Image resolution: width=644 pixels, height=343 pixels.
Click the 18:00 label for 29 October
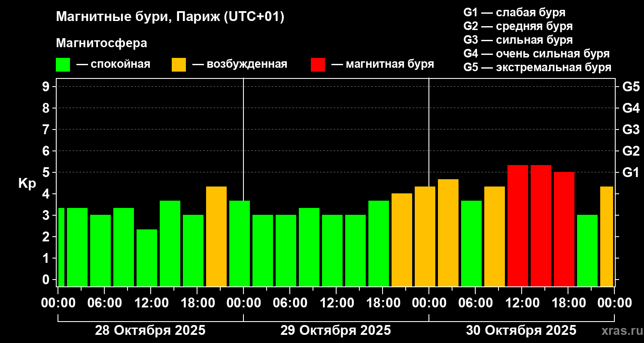click(383, 303)
